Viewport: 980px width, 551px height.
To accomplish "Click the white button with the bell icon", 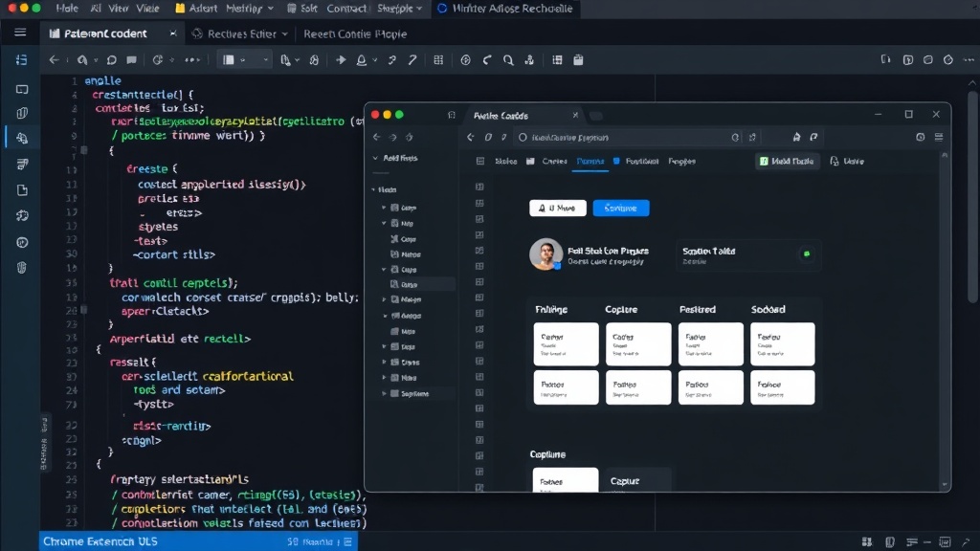I will [x=558, y=208].
